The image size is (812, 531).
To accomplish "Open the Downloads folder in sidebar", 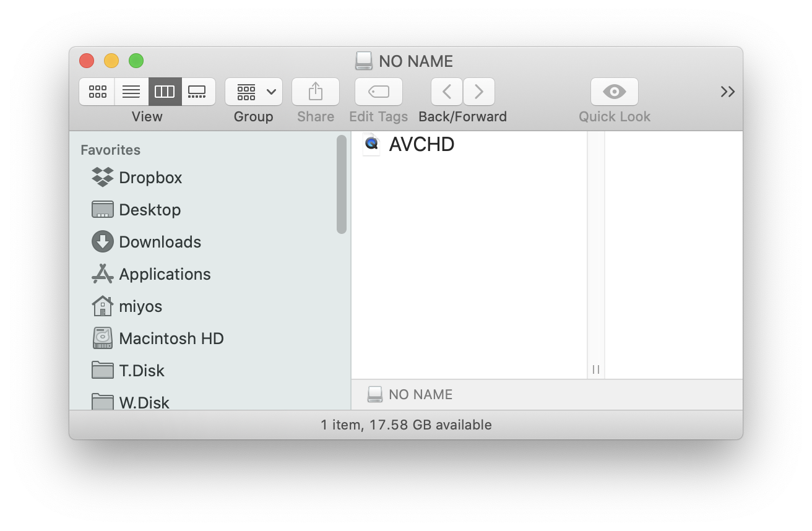I will [160, 242].
